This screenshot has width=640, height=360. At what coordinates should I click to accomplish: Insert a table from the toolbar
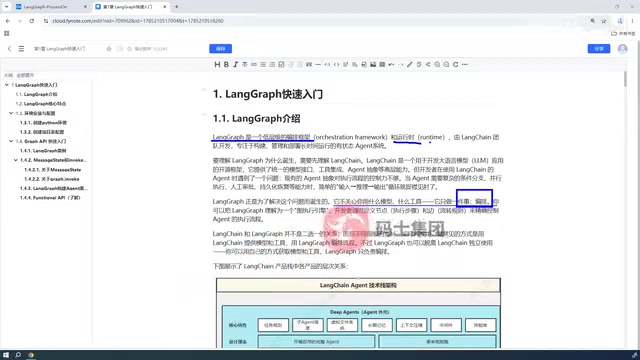382,64
